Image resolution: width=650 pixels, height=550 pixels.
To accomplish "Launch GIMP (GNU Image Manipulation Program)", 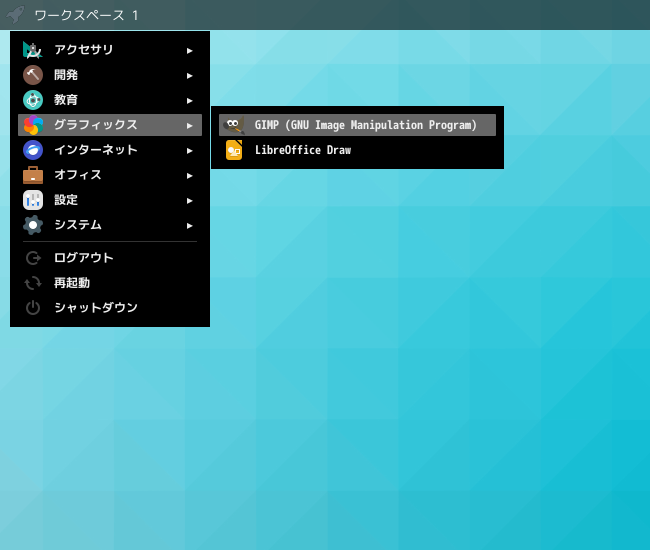I will 357,125.
